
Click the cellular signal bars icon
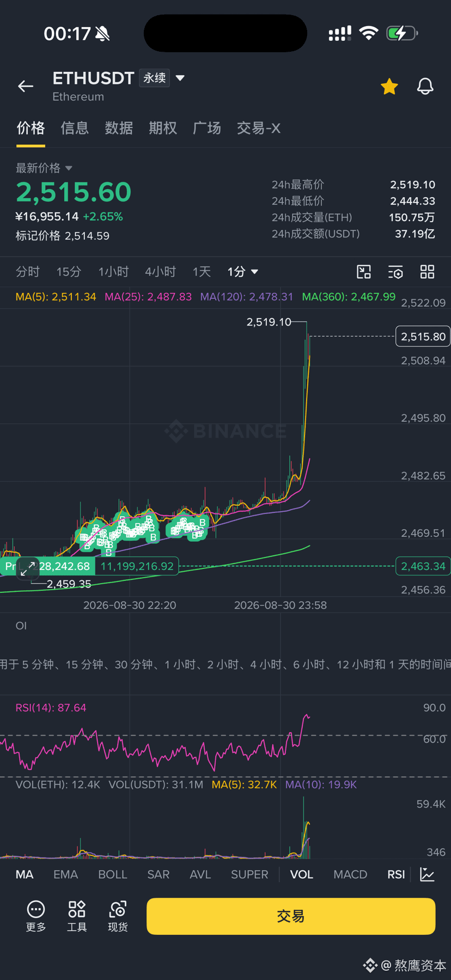coord(340,33)
